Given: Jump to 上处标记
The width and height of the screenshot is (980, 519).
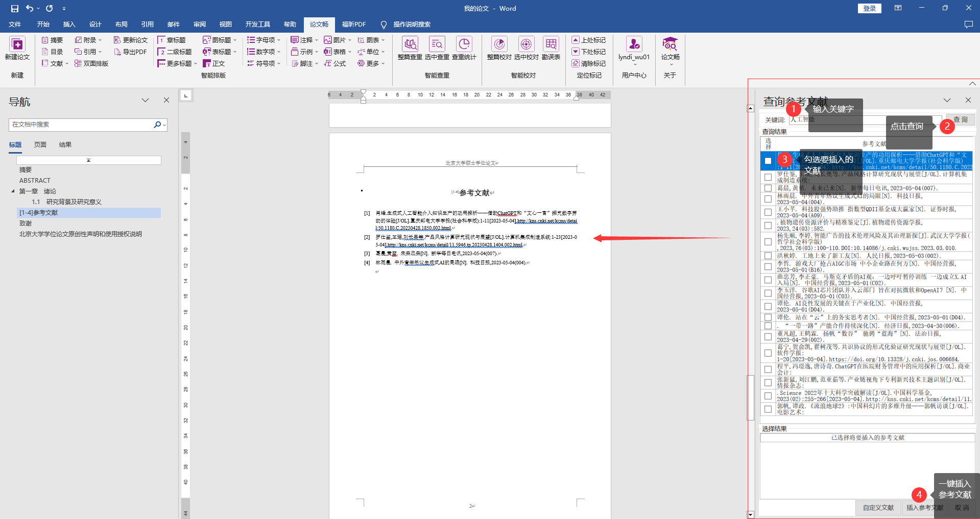Looking at the screenshot, I should point(589,40).
